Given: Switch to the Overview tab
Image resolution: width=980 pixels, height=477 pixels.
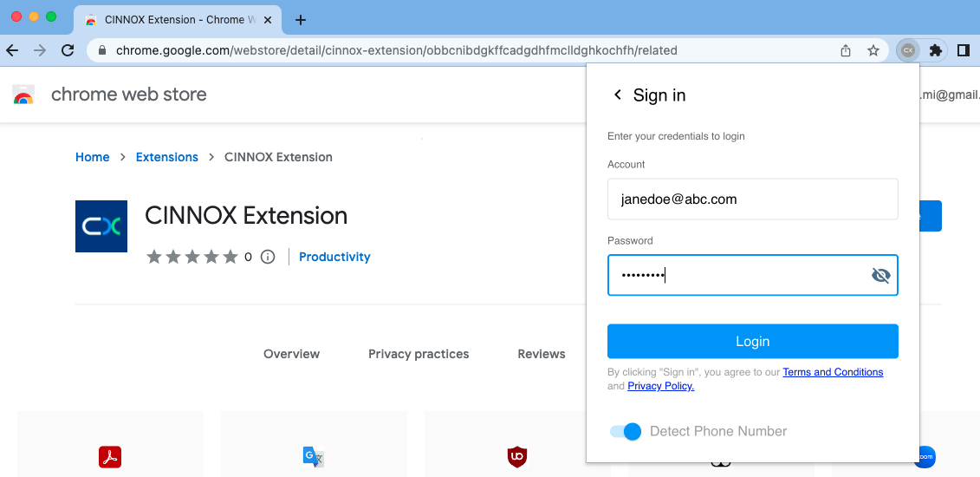Looking at the screenshot, I should pyautogui.click(x=291, y=354).
